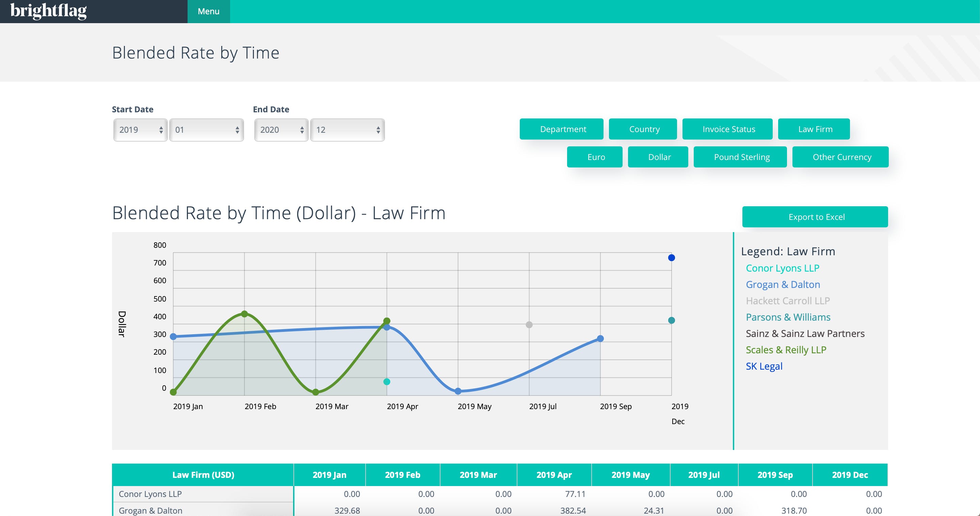Viewport: 980px width, 516px height.
Task: Switch currency to Euro
Action: point(595,157)
